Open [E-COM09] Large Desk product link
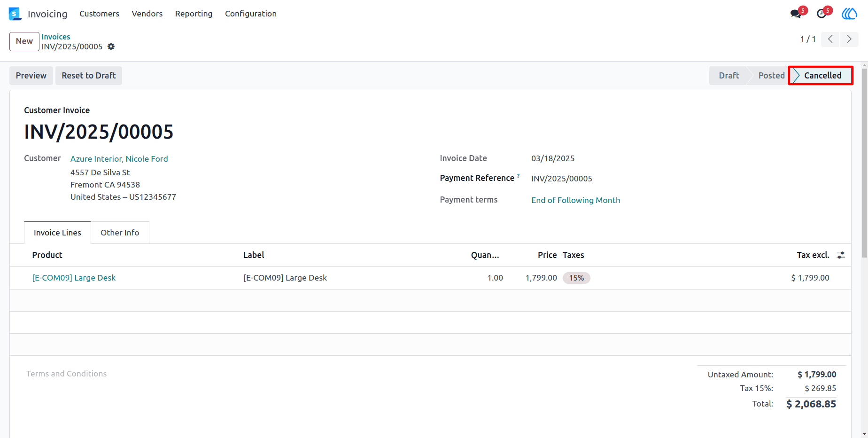Image resolution: width=868 pixels, height=438 pixels. pos(74,278)
